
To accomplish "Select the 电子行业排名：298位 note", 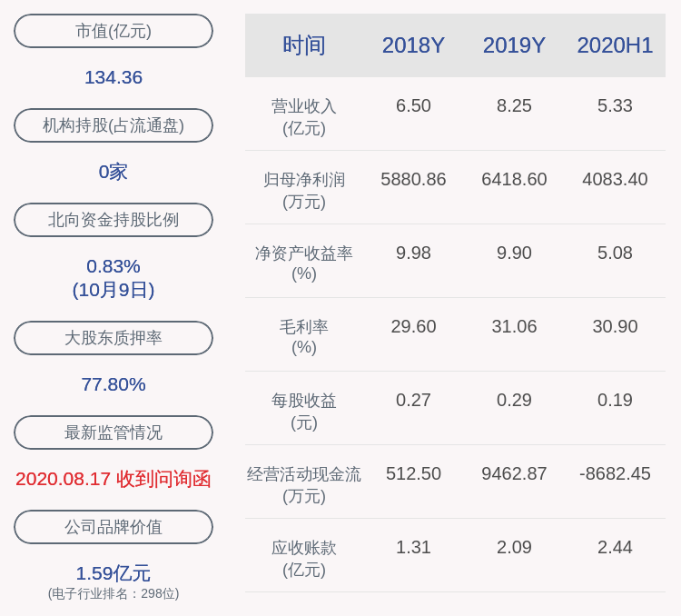I will pos(113,593).
